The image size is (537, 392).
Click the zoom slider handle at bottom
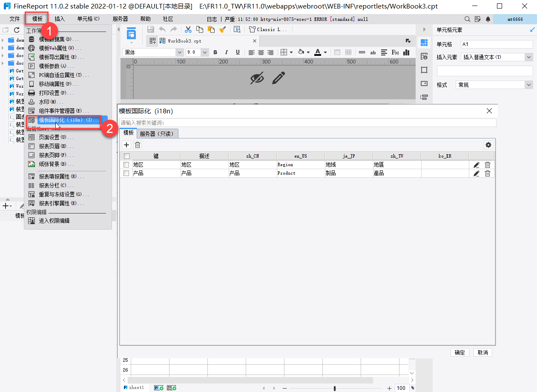coord(335,388)
